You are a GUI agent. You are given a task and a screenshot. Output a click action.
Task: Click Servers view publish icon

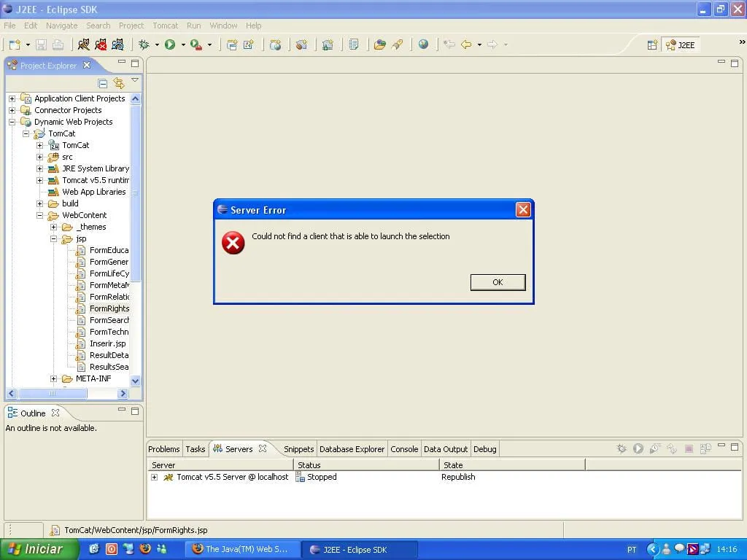pos(705,448)
